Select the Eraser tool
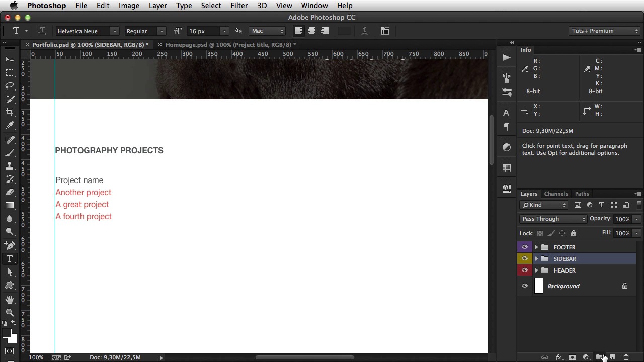The width and height of the screenshot is (644, 362). click(10, 192)
